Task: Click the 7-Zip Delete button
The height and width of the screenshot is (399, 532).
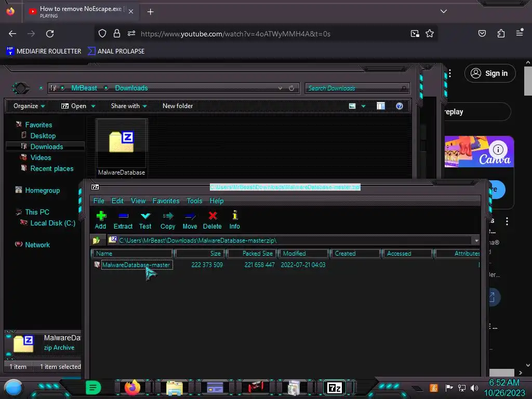Action: tap(212, 220)
